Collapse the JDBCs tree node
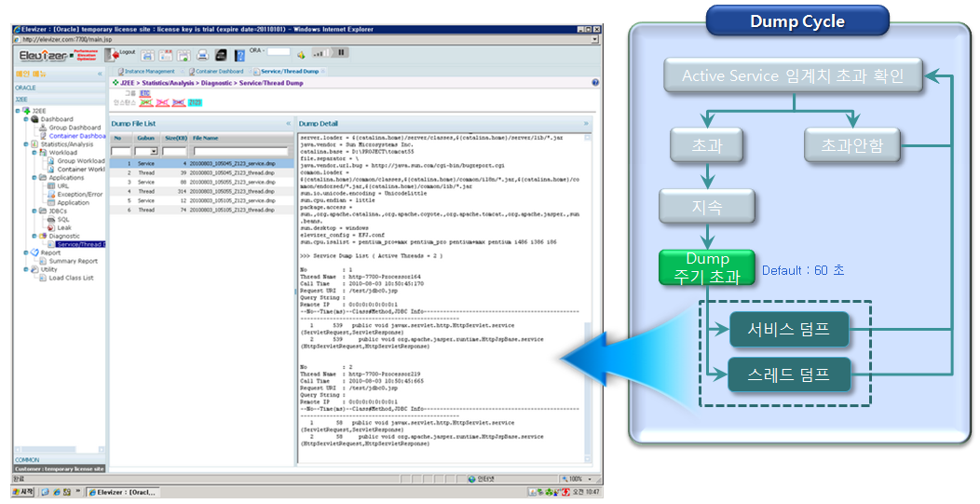980x504 pixels. coord(34,211)
